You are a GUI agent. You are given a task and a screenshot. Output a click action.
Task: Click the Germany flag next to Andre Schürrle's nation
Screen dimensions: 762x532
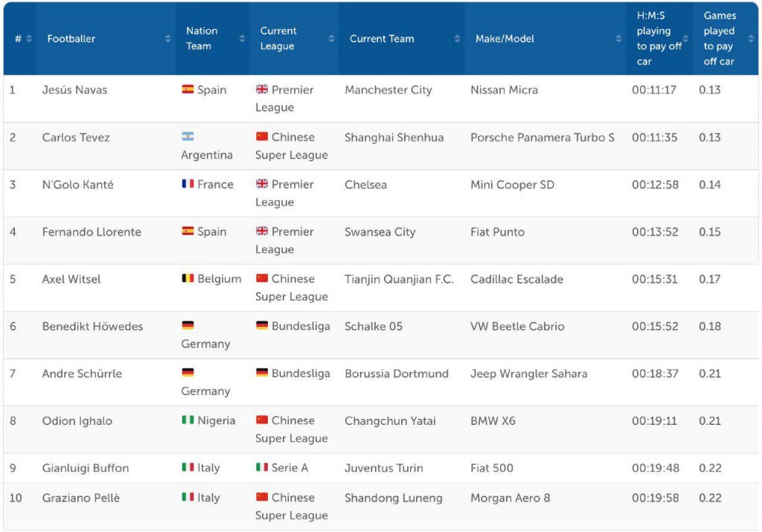[x=188, y=374]
